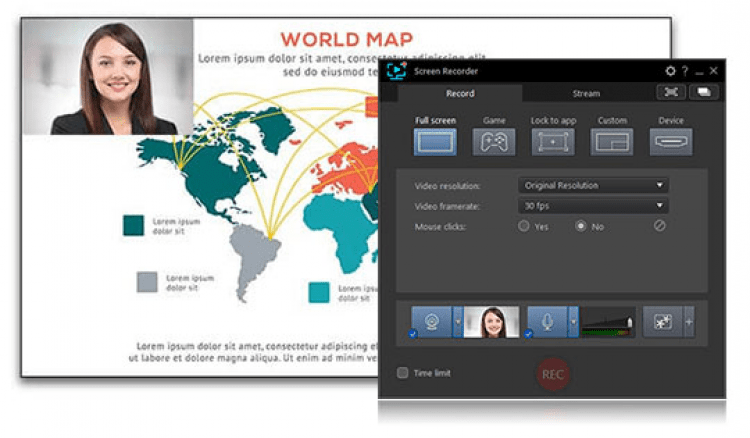
Task: Select the Custom region capture icon
Action: coord(611,142)
